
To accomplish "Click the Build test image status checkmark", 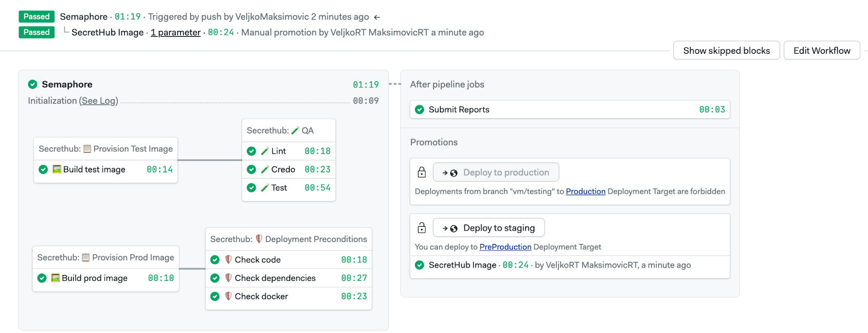I will coord(43,169).
